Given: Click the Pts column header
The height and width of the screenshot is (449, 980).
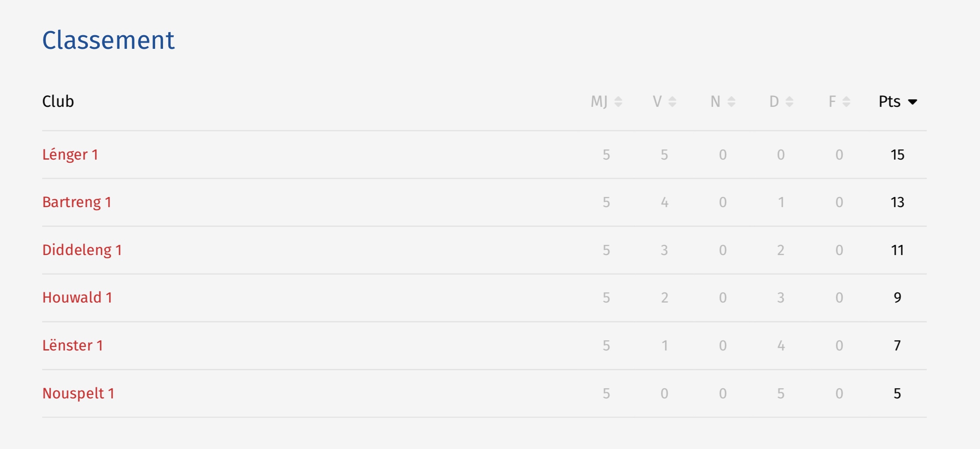Looking at the screenshot, I should click(x=889, y=102).
